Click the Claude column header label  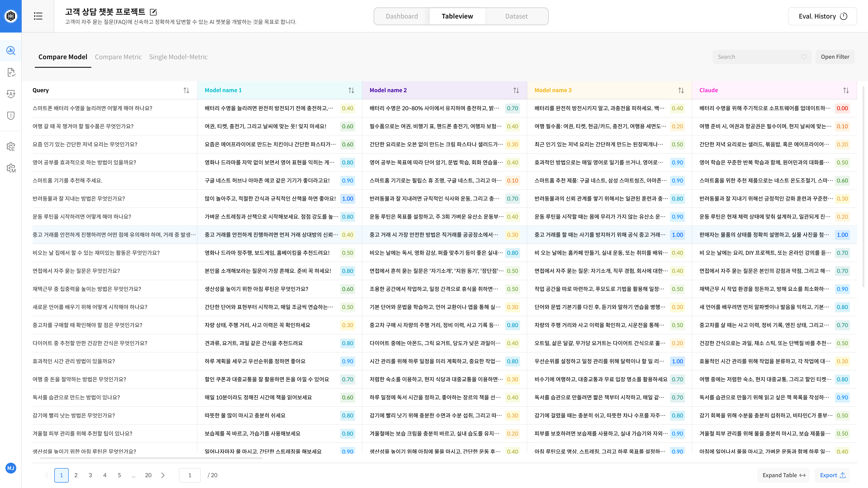coord(709,90)
